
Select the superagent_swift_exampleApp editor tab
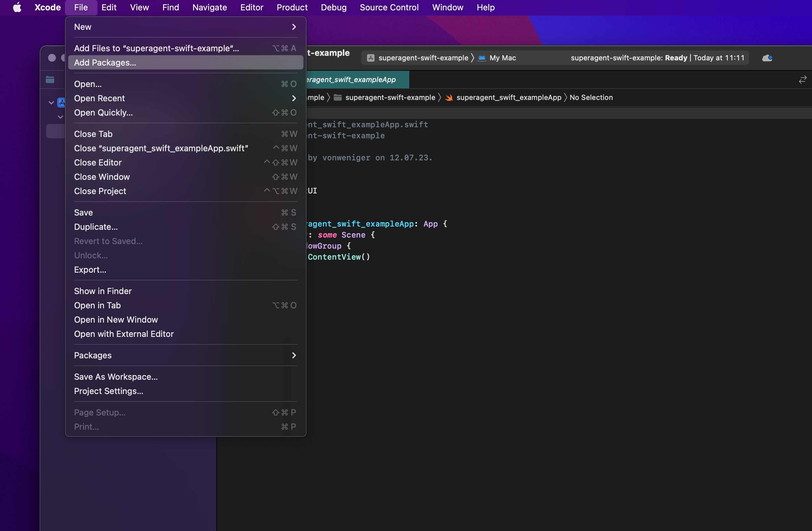click(358, 80)
